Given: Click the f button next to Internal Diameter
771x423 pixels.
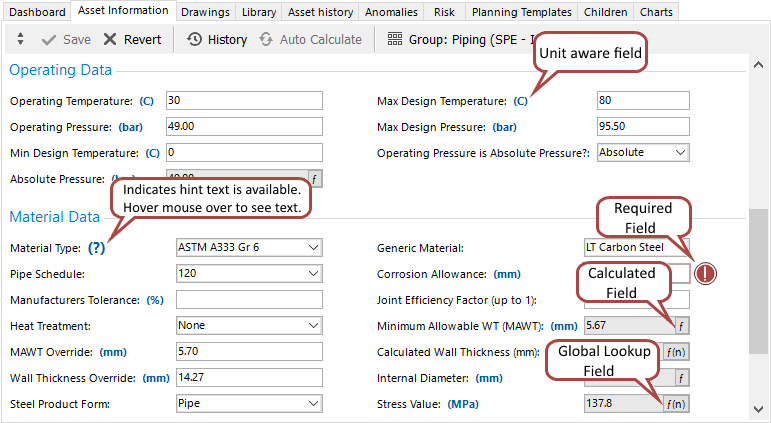Looking at the screenshot, I should click(681, 378).
